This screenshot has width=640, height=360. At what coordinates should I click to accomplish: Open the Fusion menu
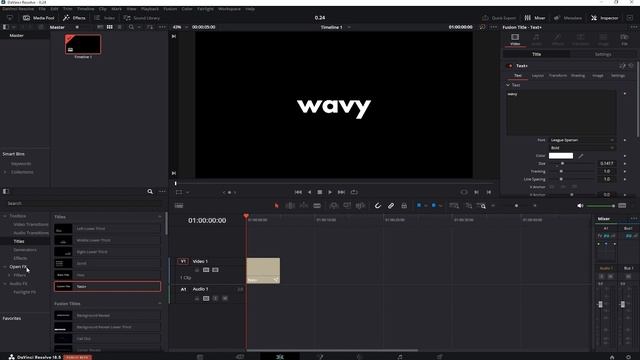(170, 9)
